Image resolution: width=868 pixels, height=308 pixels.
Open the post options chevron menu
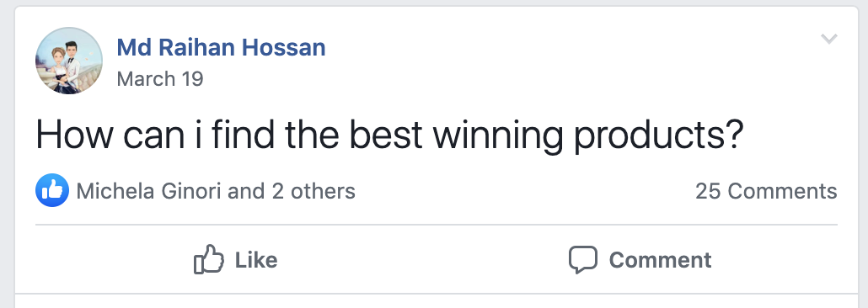point(828,39)
